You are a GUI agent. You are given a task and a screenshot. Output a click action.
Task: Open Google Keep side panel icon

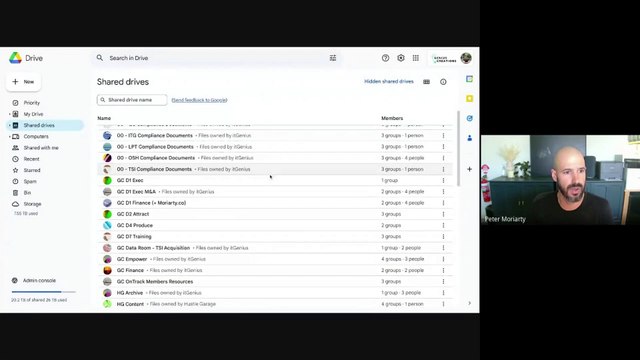469,98
